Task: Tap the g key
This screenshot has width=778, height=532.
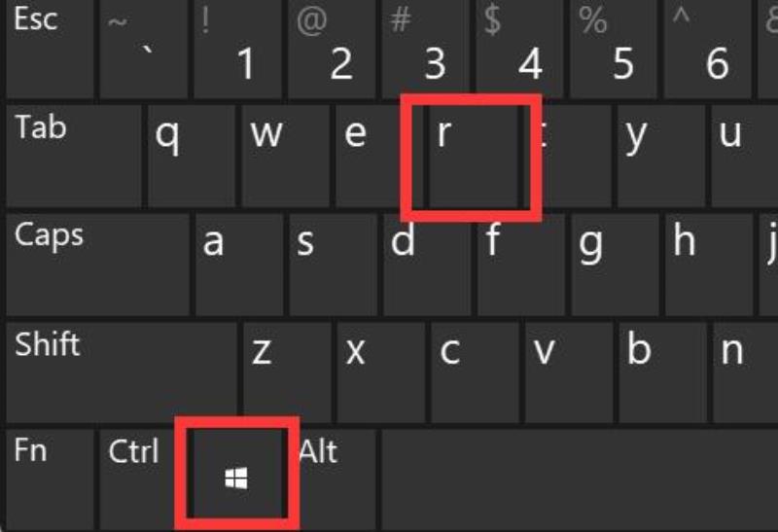Action: point(615,265)
